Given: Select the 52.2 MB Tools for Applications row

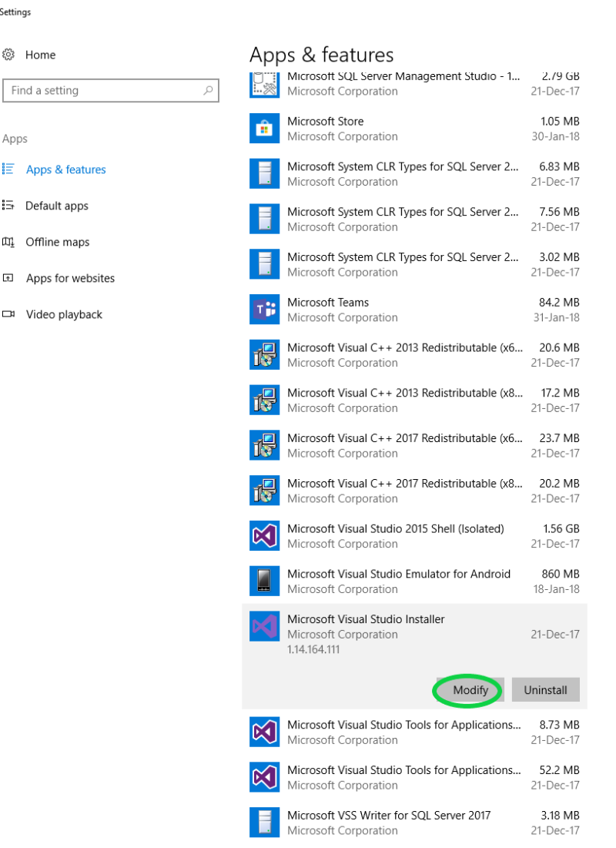Looking at the screenshot, I should point(414,777).
